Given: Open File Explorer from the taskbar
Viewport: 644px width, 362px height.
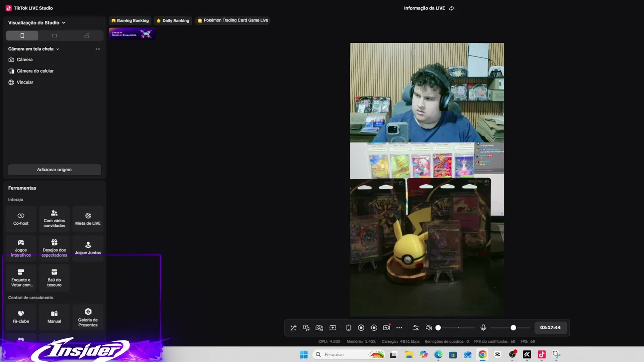Looking at the screenshot, I should coord(409,355).
